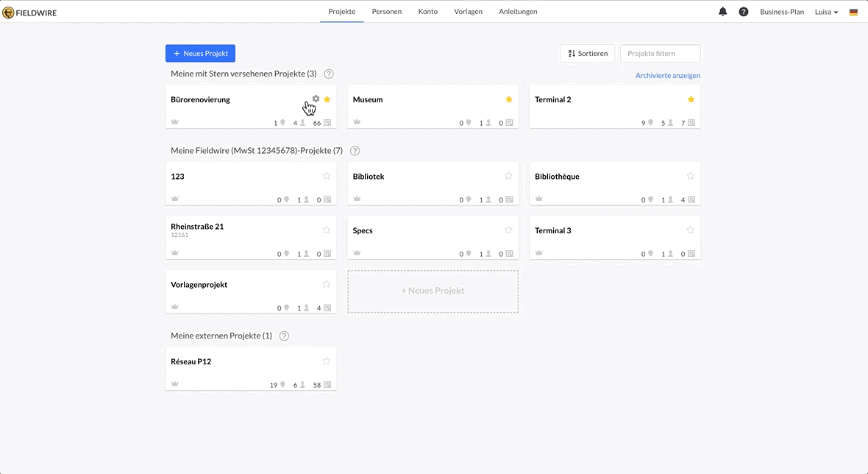868x474 pixels.
Task: Show help for starred projects section
Action: pyautogui.click(x=329, y=74)
